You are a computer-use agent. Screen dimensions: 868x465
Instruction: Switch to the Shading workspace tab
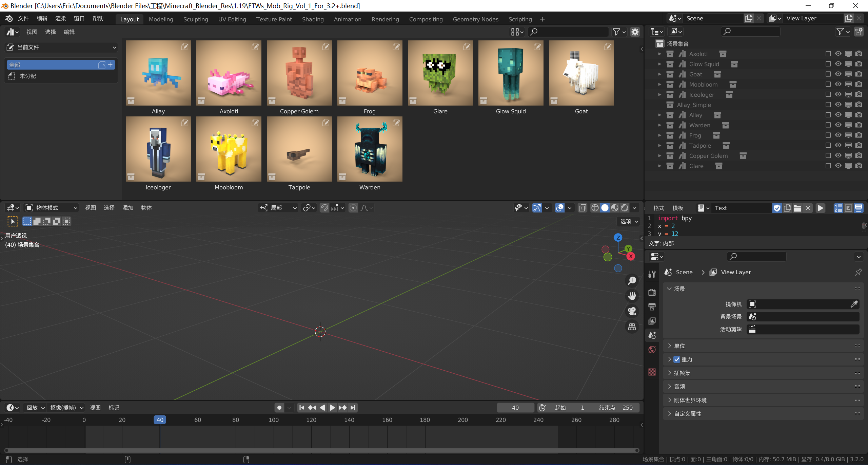(x=313, y=19)
